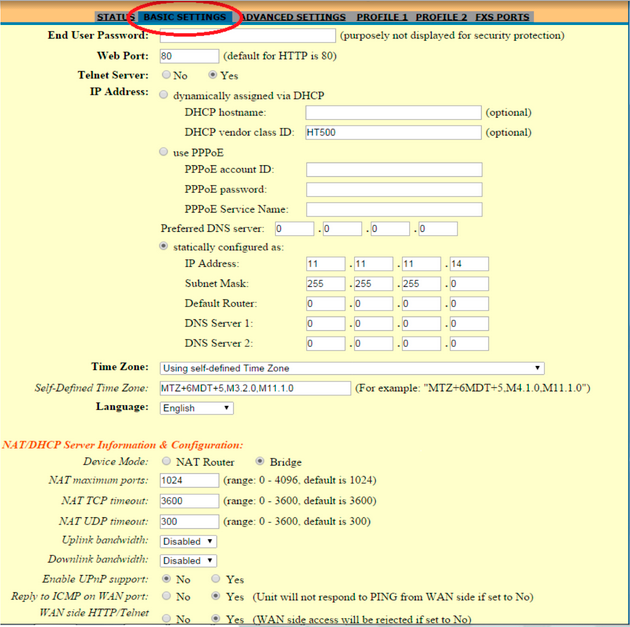Click the NAT UDP timeout field
This screenshot has width=630, height=627.
[x=189, y=521]
